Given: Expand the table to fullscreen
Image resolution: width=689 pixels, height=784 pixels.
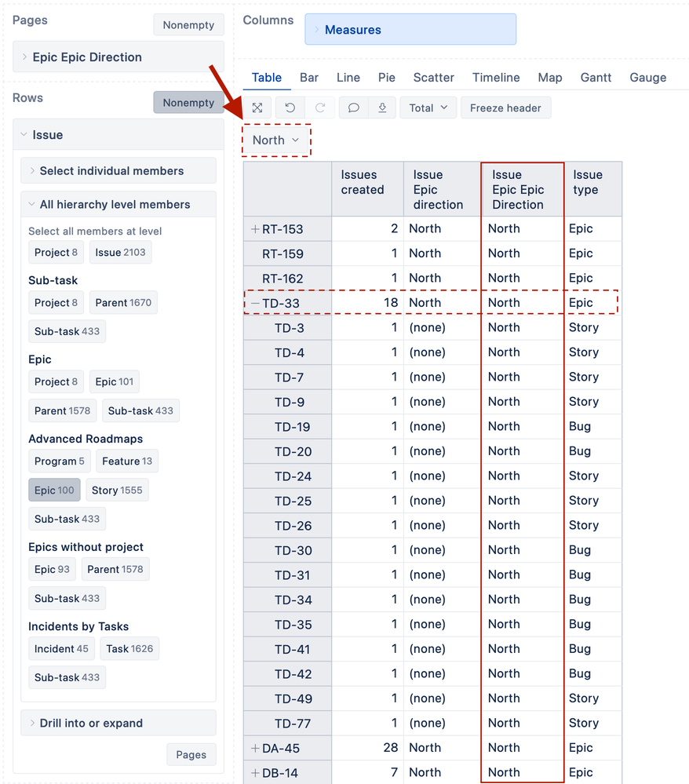Looking at the screenshot, I should point(257,108).
